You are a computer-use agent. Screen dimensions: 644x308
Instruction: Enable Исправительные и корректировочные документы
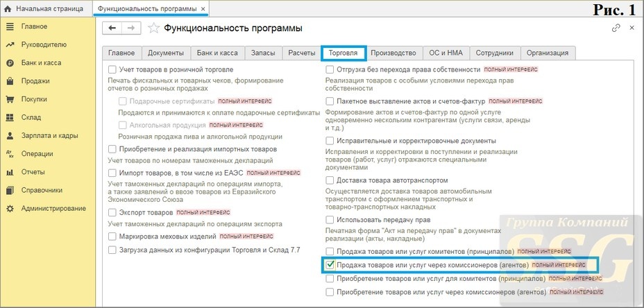click(330, 141)
